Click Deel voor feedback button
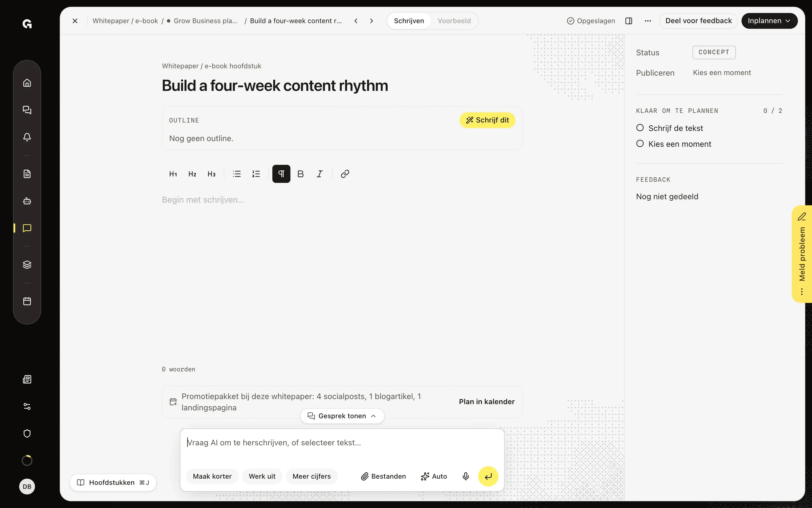 point(698,21)
